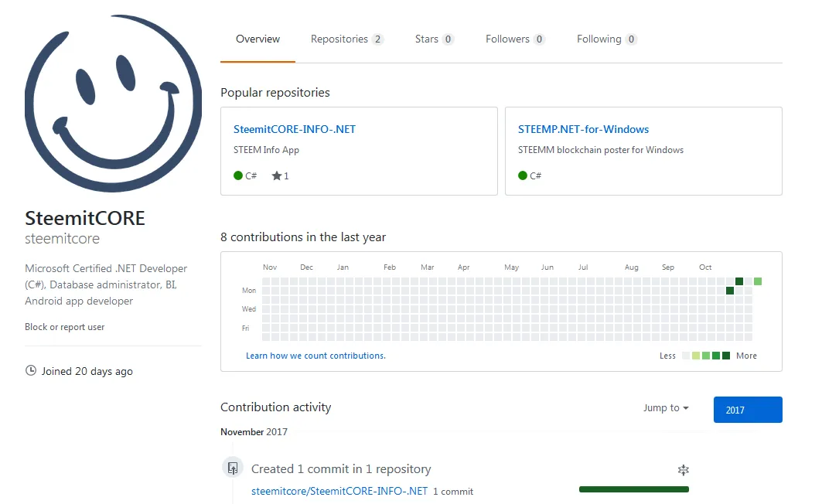This screenshot has width=822, height=504.
Task: Open the STEEMP.NET-for-Windows repository link
Action: (x=584, y=129)
